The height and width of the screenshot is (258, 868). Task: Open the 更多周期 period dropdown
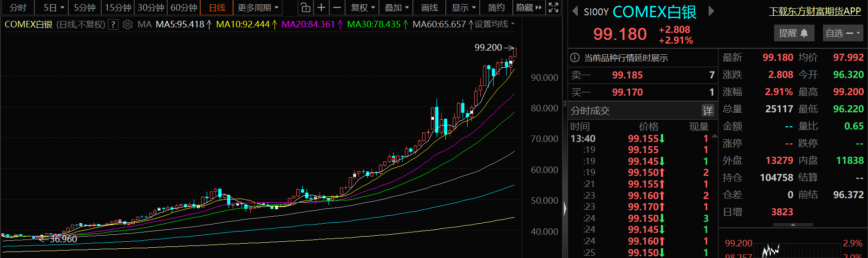[258, 8]
